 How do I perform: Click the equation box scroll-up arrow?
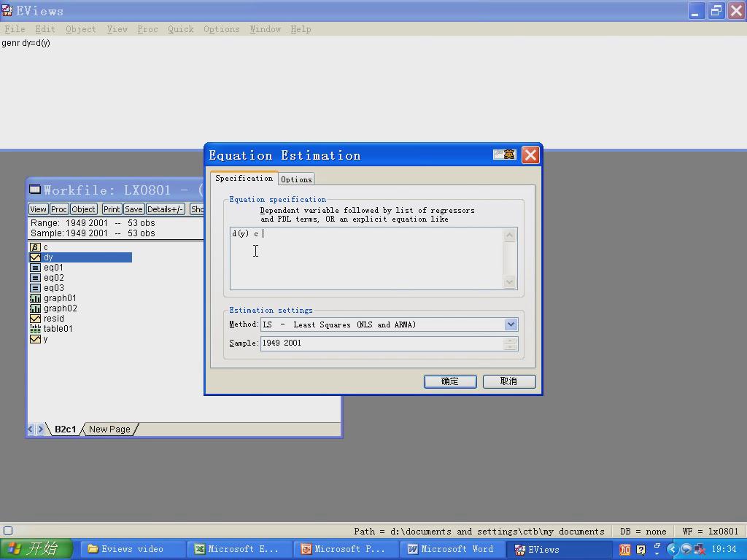[509, 236]
